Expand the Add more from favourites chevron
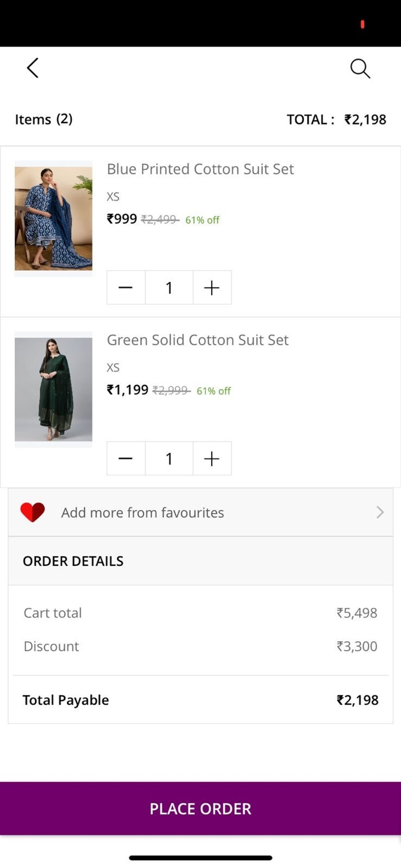The height and width of the screenshot is (868, 401). pyautogui.click(x=380, y=512)
